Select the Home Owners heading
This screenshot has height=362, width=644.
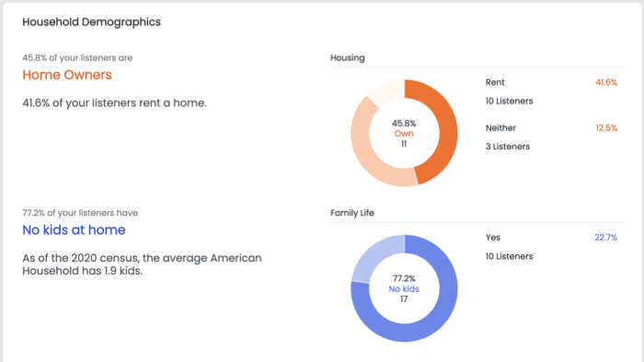point(67,75)
